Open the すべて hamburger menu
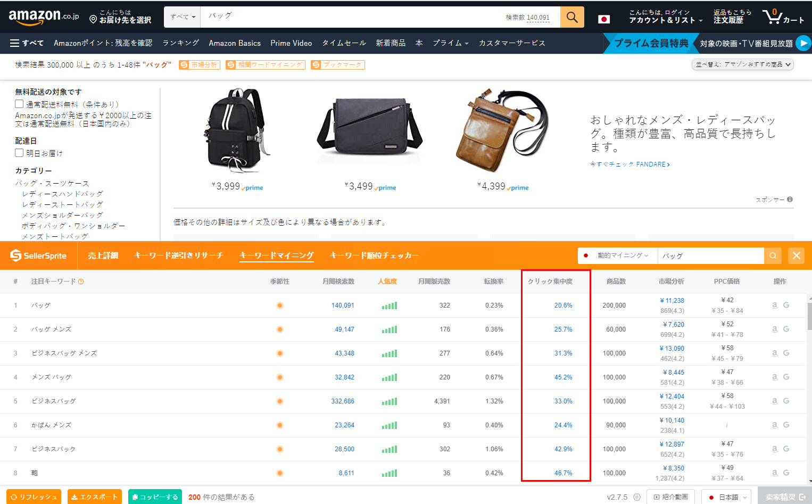The height and width of the screenshot is (504, 812). [27, 43]
